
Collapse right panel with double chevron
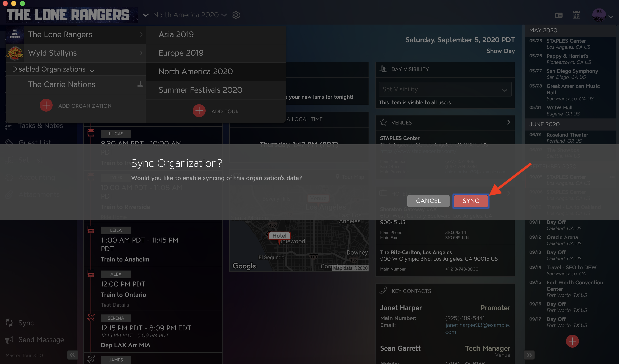click(529, 355)
